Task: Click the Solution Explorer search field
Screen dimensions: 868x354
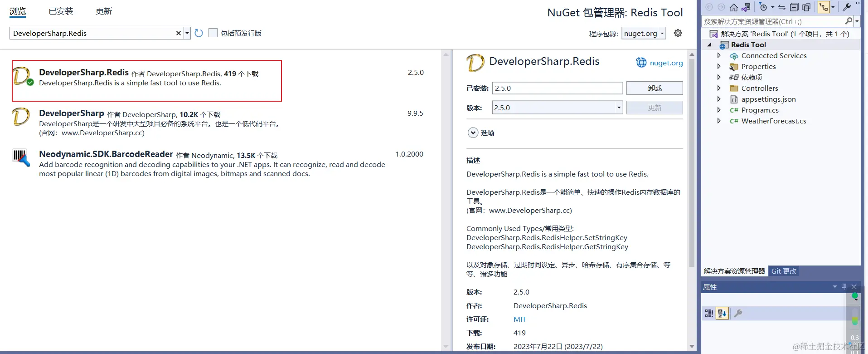Action: (773, 21)
